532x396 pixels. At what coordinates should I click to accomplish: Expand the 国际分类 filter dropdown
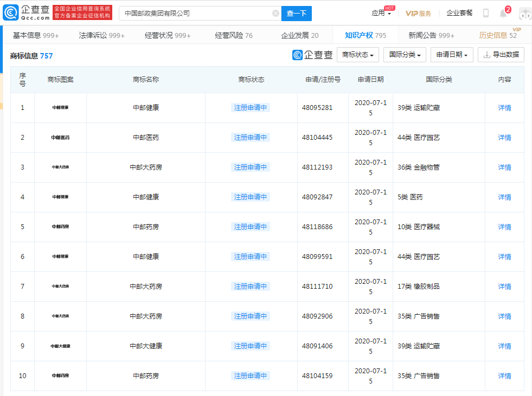[405, 55]
